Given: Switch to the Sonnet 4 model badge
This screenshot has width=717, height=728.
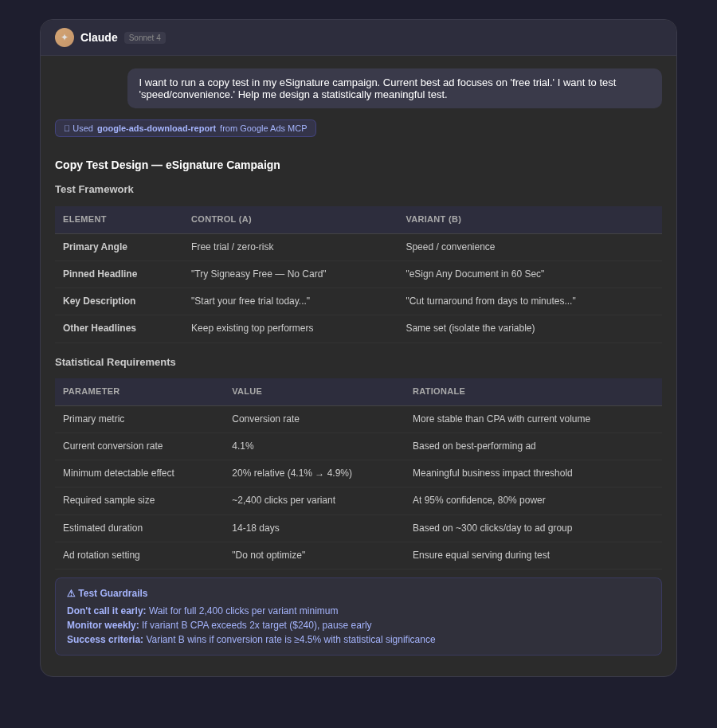Looking at the screenshot, I should click(144, 37).
